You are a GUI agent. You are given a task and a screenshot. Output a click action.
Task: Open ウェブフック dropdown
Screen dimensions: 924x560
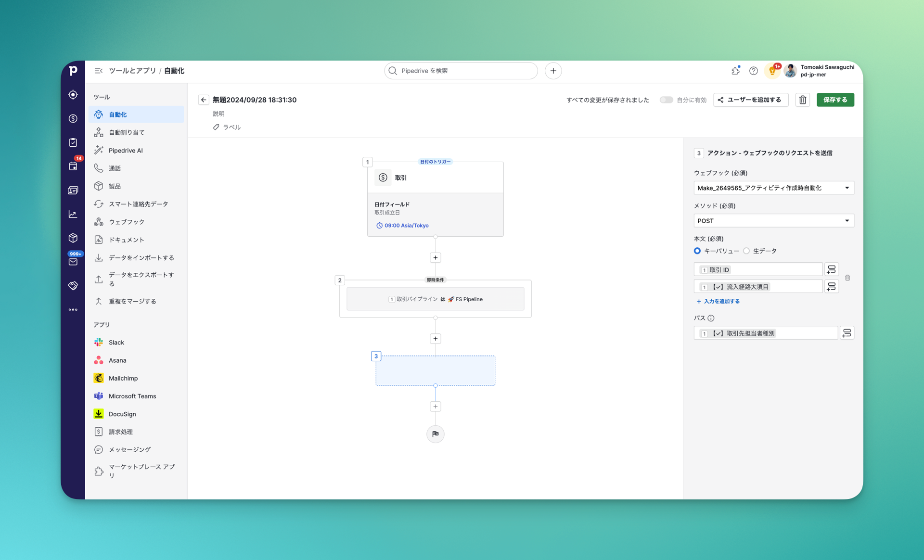coord(773,188)
